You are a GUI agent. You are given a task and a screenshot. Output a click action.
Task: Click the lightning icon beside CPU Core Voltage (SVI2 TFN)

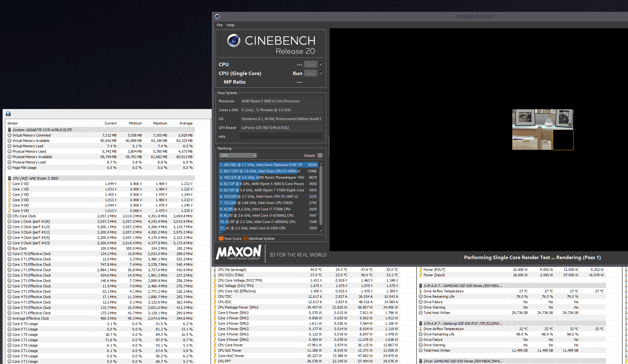215,280
